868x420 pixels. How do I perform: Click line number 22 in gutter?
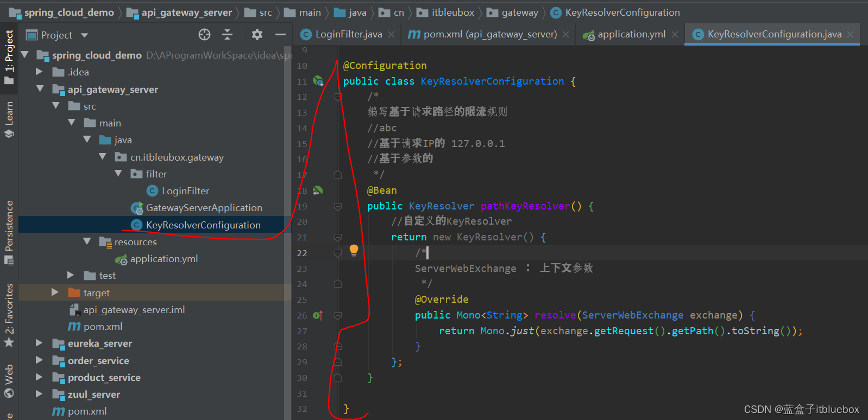pyautogui.click(x=302, y=253)
